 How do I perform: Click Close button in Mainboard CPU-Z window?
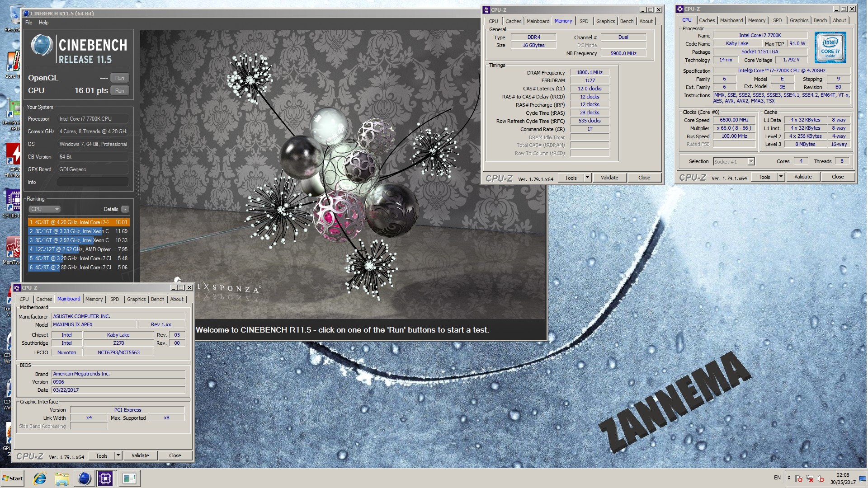pyautogui.click(x=175, y=456)
